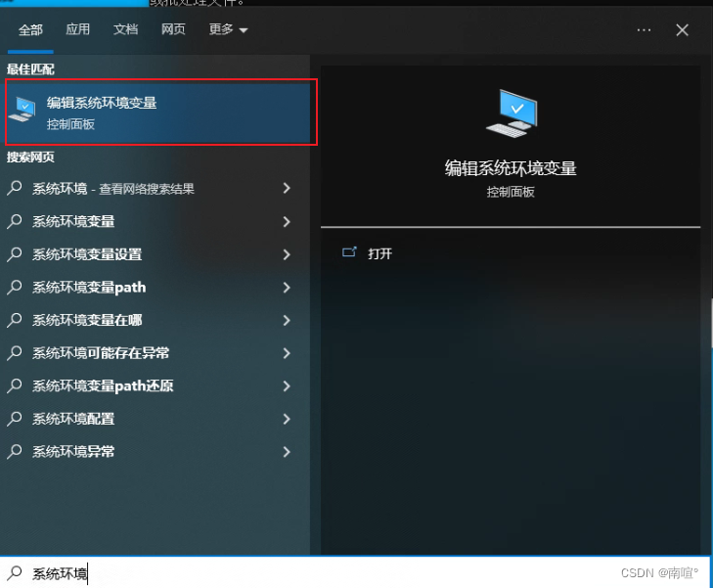
Task: Close the search panel with X
Action: [x=682, y=30]
